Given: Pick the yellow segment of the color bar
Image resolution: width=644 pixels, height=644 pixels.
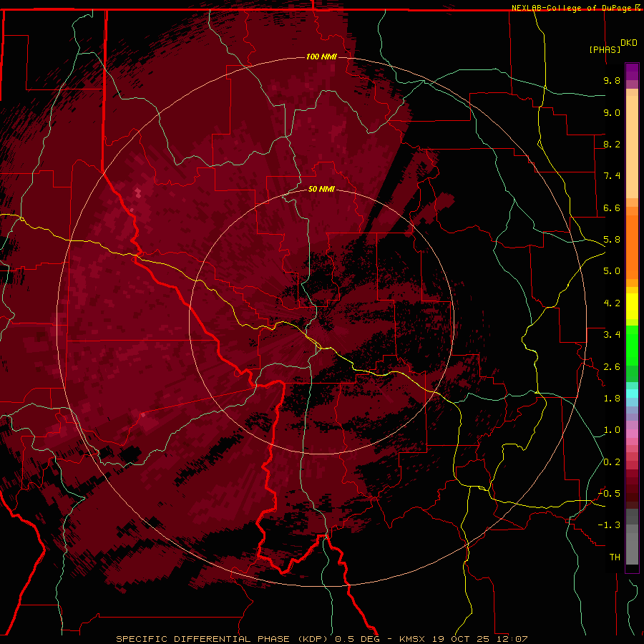Looking at the screenshot, I should [x=632, y=306].
